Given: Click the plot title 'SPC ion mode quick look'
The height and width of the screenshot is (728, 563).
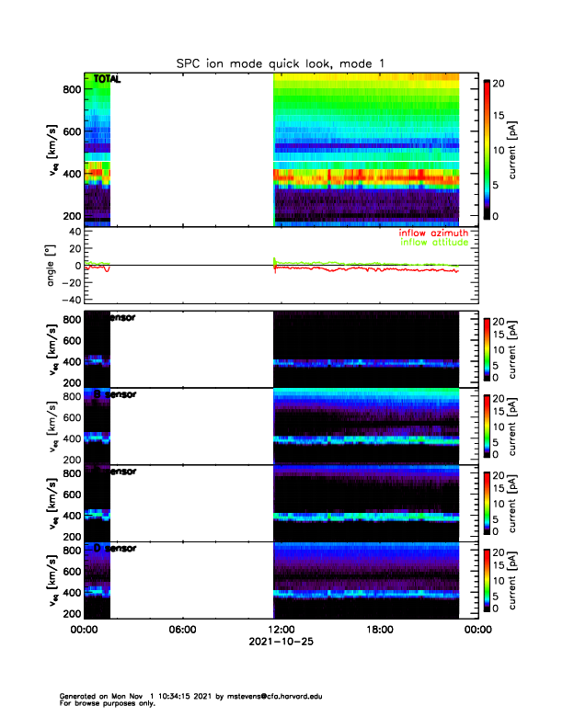Looking at the screenshot, I should pos(281,63).
